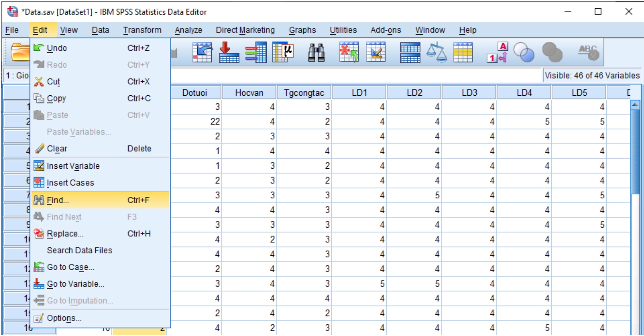Click the Go to Case toolbar icon
This screenshot has height=336, width=644.
(x=202, y=52)
